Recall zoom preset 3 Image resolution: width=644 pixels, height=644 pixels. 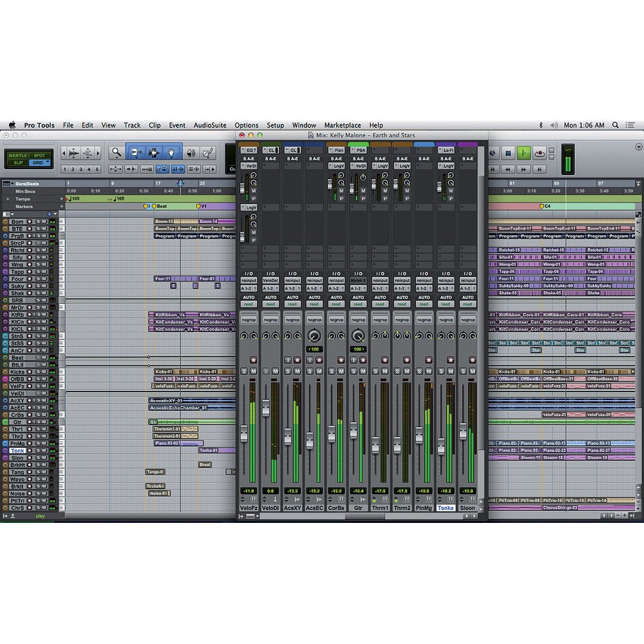[81, 169]
